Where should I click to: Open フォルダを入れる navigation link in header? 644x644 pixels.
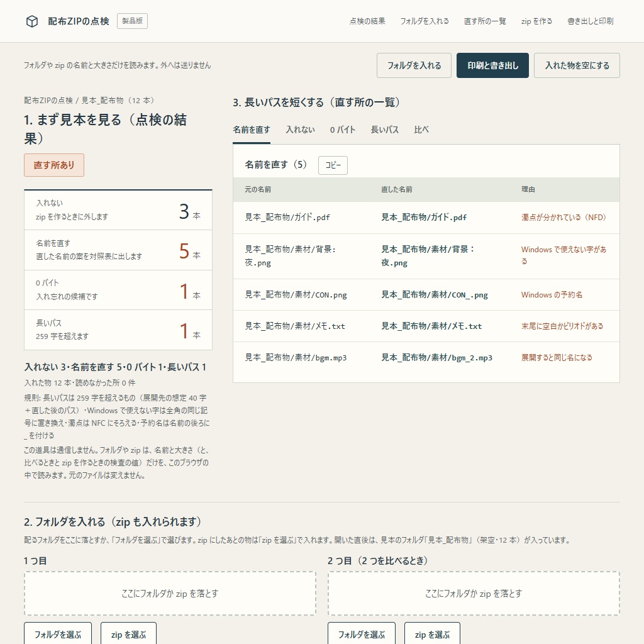(x=425, y=21)
